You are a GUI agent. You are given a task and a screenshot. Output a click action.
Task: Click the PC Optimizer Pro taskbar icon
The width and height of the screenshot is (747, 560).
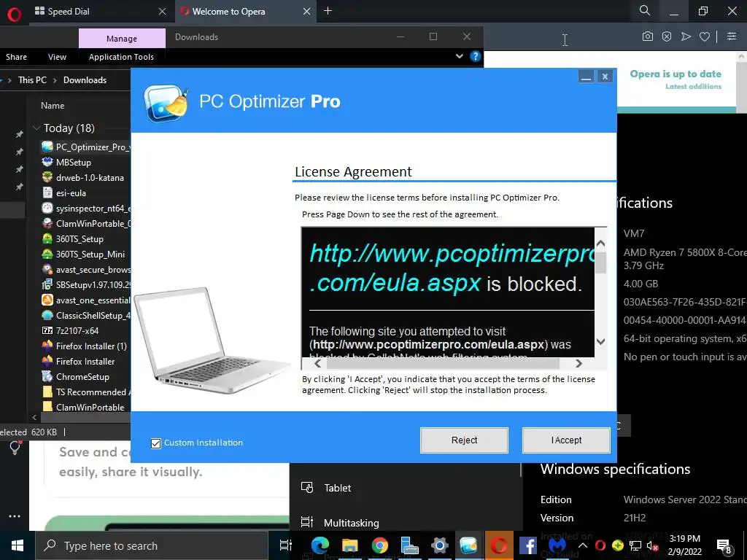tap(469, 545)
